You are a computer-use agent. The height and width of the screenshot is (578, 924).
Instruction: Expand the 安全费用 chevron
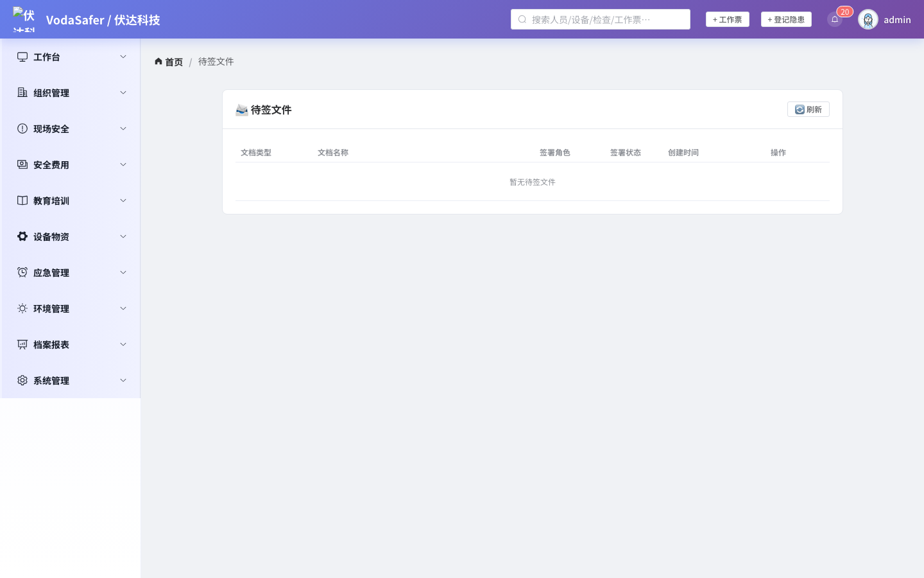click(123, 164)
